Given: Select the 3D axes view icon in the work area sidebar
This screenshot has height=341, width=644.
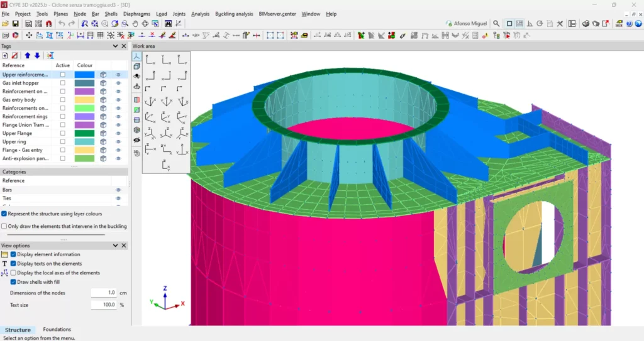Looking at the screenshot, I should pyautogui.click(x=136, y=57).
